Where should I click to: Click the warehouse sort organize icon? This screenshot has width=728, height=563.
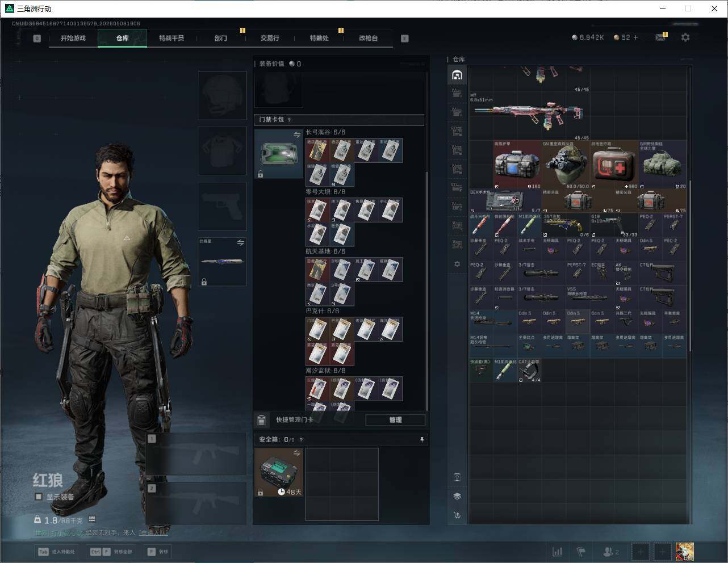(457, 515)
